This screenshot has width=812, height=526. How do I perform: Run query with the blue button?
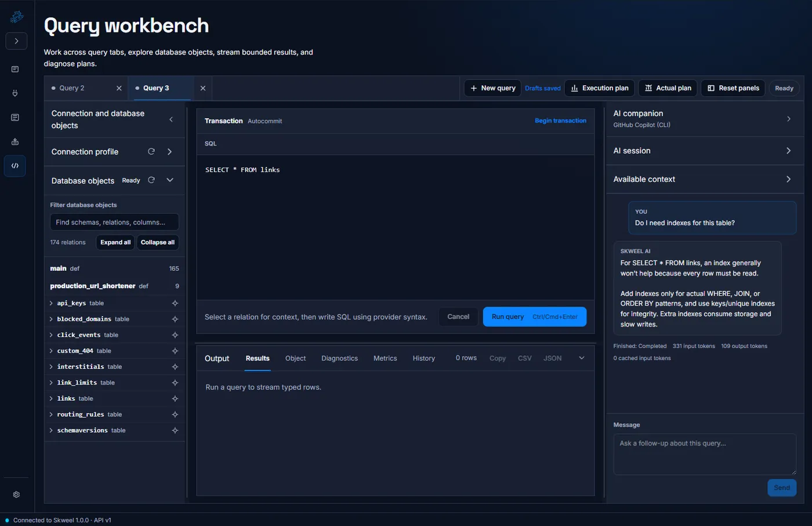(x=535, y=317)
